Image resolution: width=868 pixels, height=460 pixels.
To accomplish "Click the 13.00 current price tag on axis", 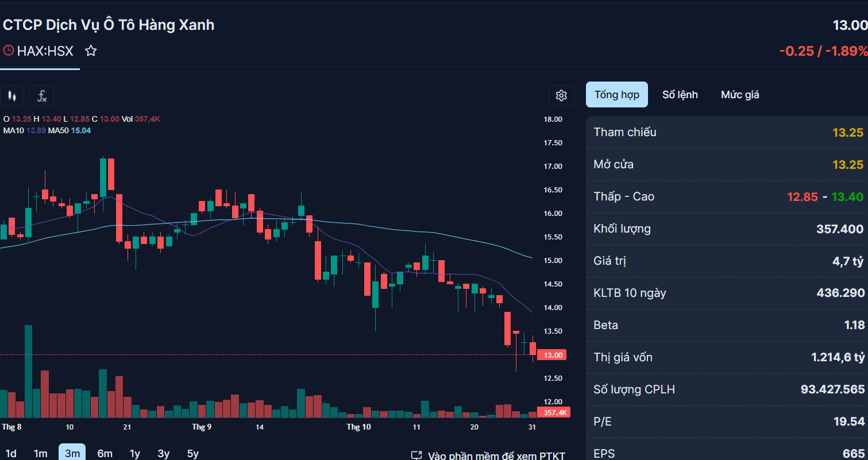I will [553, 355].
